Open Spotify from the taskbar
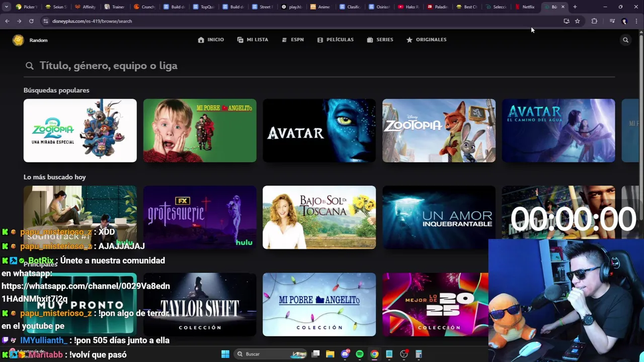The width and height of the screenshot is (644, 362). pyautogui.click(x=360, y=354)
